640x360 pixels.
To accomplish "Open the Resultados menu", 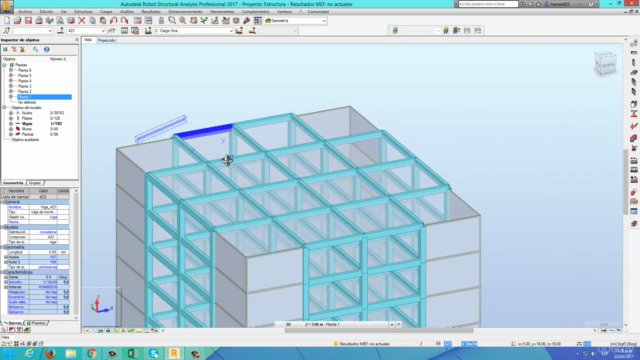I will tap(151, 11).
